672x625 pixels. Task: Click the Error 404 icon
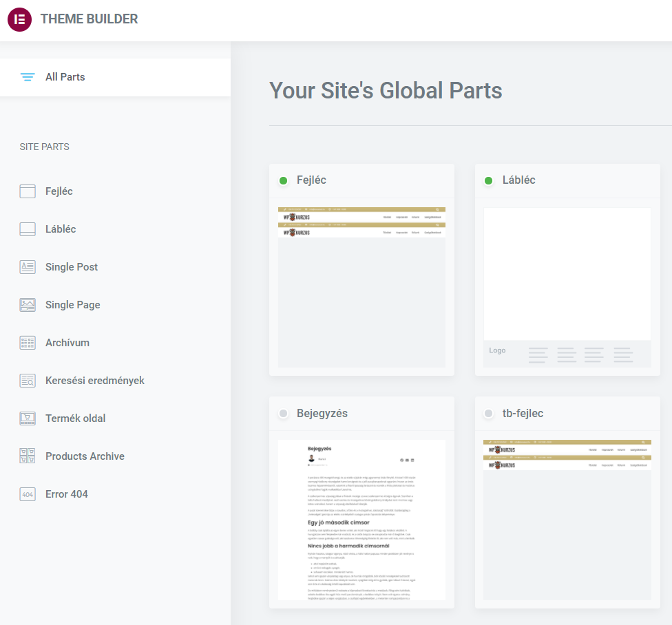tap(28, 494)
